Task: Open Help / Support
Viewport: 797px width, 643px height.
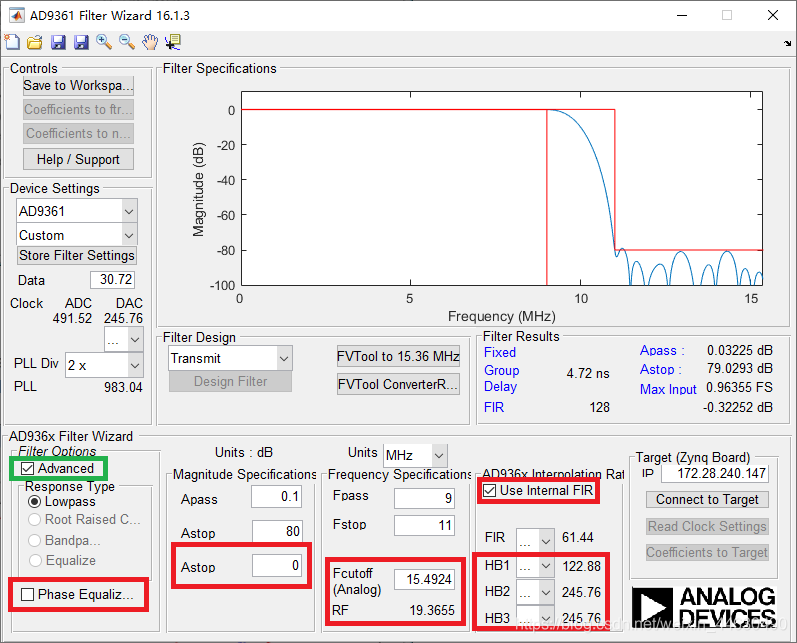Action: [78, 159]
